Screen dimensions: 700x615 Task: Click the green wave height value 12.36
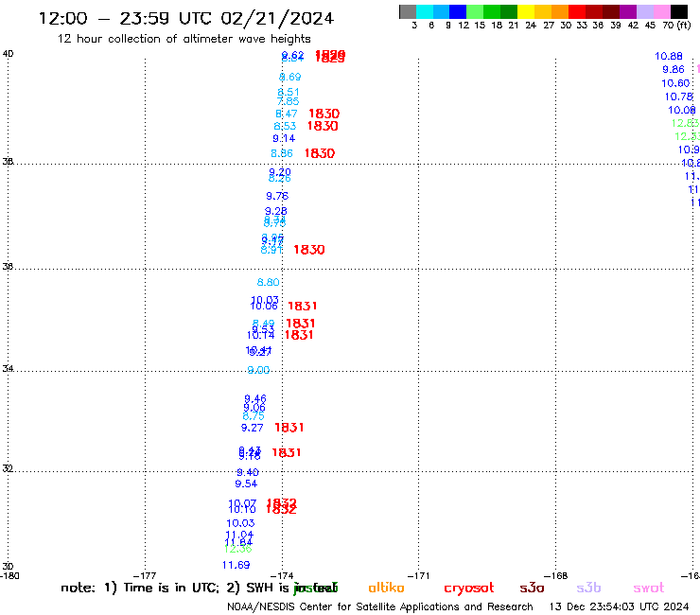tap(238, 549)
